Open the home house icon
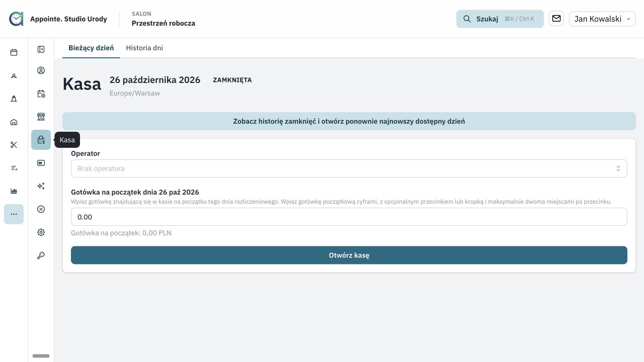The width and height of the screenshot is (644, 362). coord(14,122)
